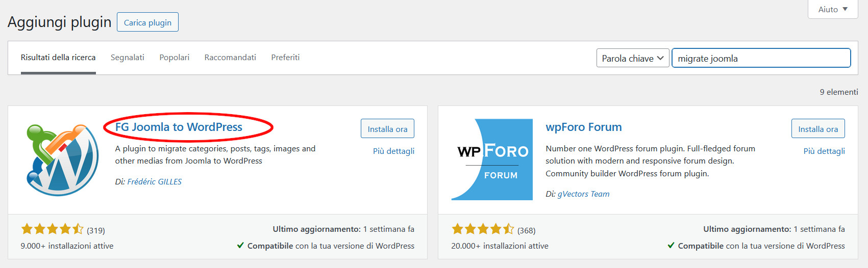Select the Risultati della ricerca tab
This screenshot has height=268, width=868.
click(x=58, y=58)
